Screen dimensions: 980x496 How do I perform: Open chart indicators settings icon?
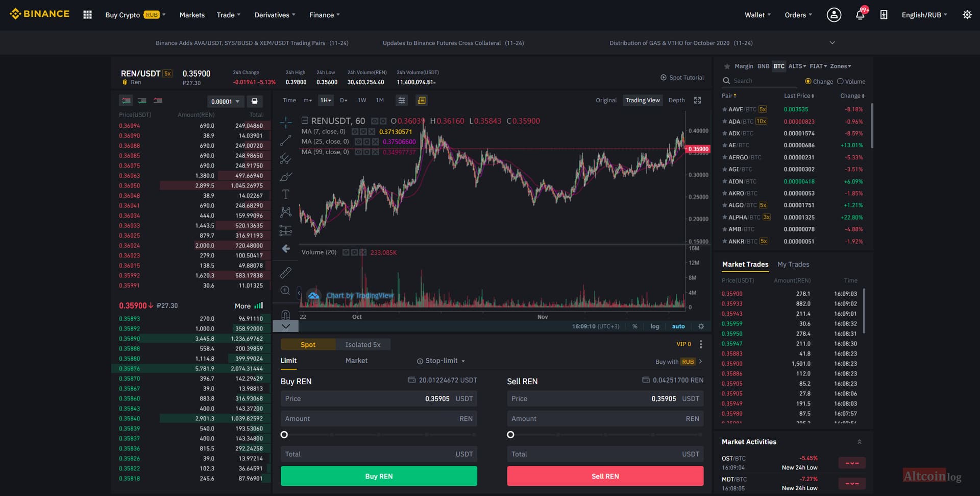(402, 100)
